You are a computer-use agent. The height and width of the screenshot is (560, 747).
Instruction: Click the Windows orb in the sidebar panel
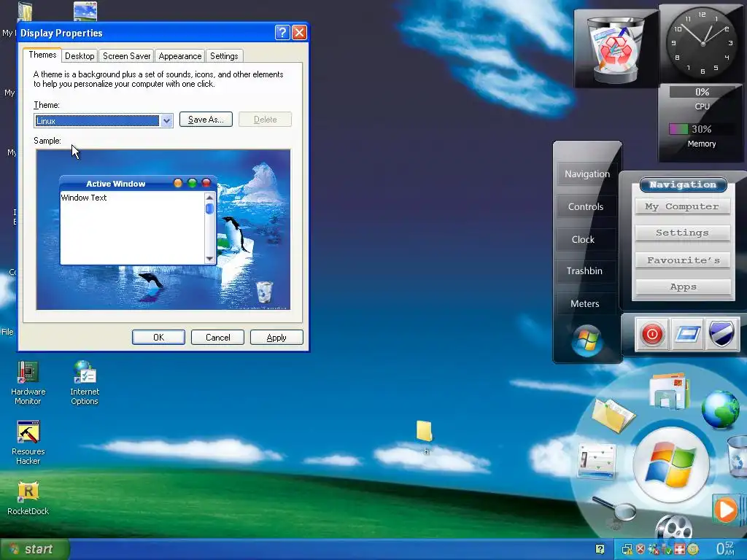click(587, 341)
